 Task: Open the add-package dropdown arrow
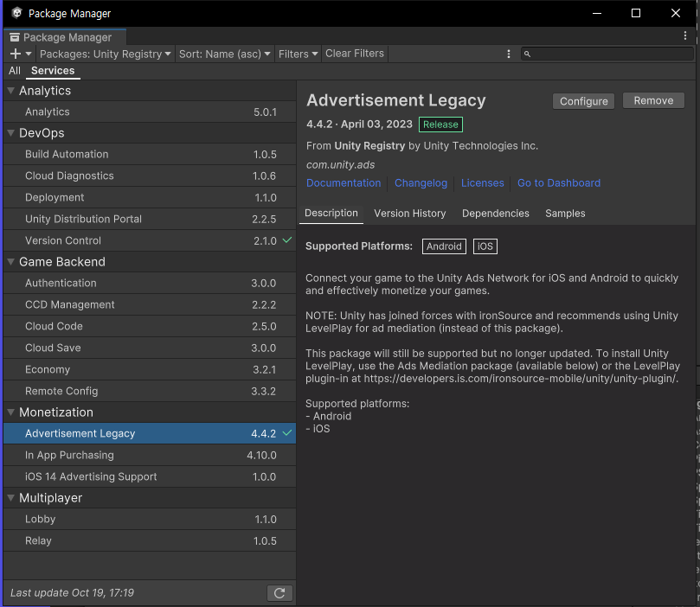[29, 54]
